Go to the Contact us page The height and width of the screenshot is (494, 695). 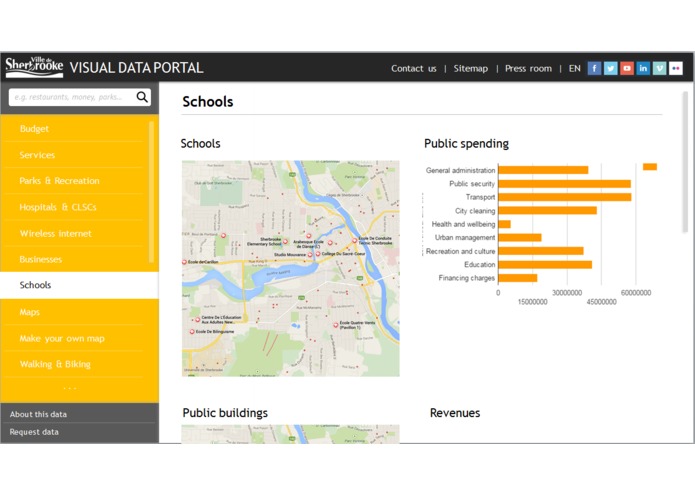[x=414, y=68]
